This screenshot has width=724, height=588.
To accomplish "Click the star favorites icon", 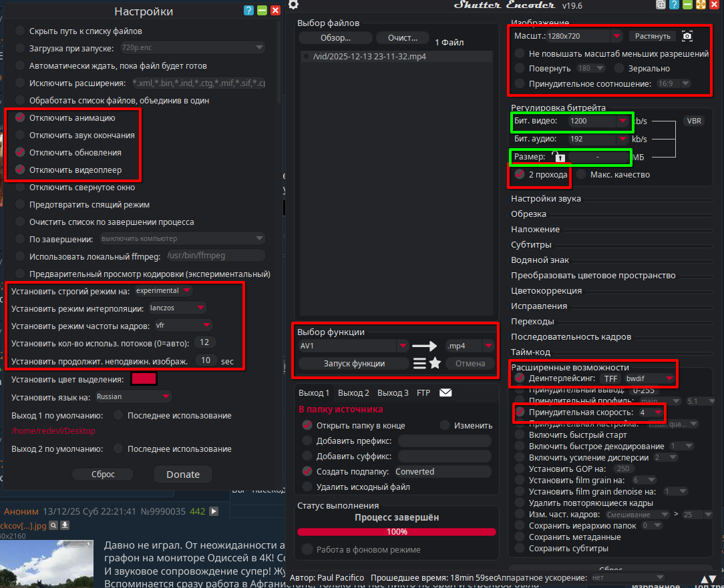I will [435, 363].
